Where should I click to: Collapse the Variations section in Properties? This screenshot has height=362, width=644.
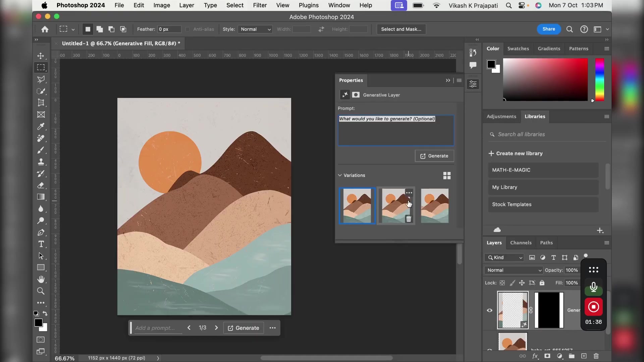(x=340, y=175)
